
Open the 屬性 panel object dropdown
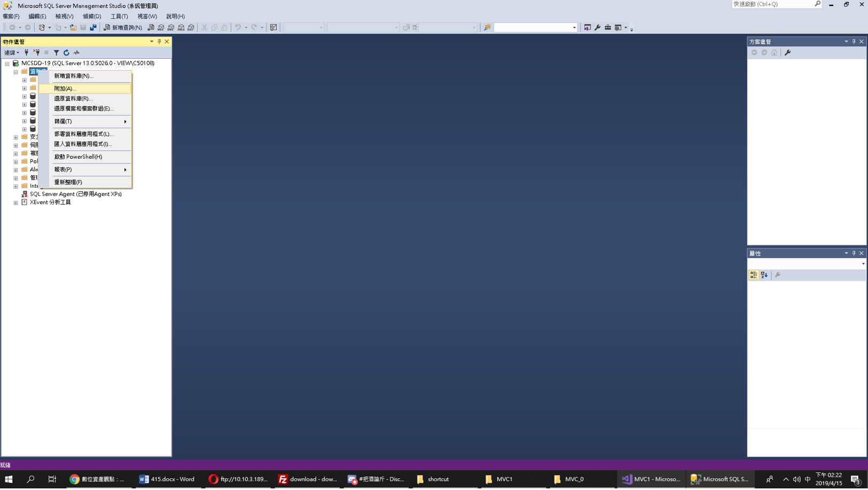863,263
